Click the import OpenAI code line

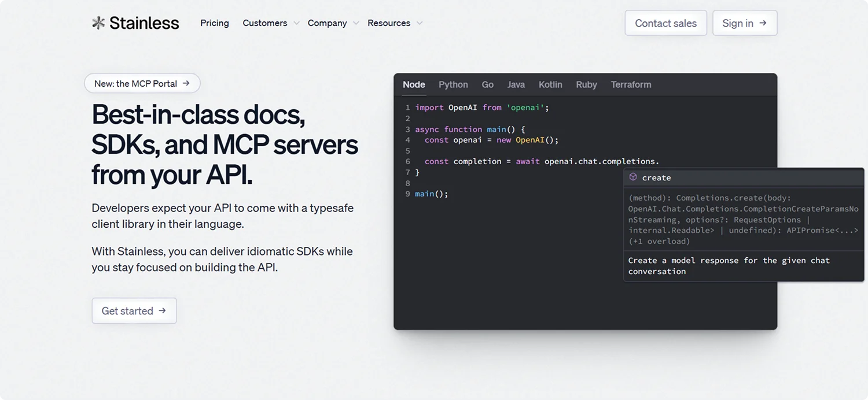tap(482, 108)
